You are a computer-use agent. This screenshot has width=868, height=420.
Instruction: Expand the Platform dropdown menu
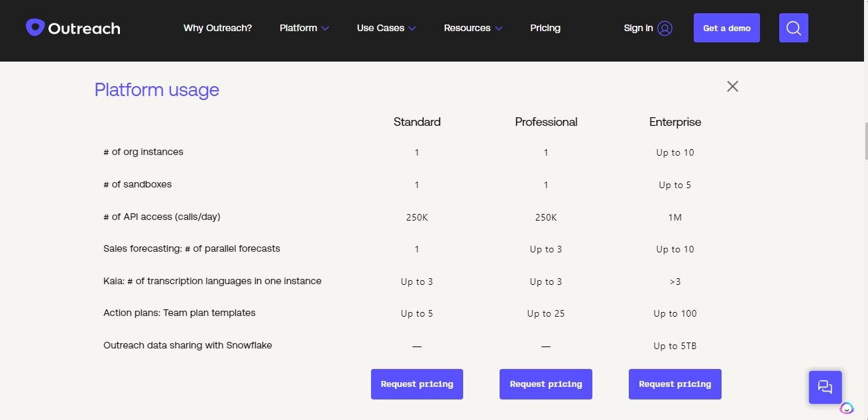304,28
